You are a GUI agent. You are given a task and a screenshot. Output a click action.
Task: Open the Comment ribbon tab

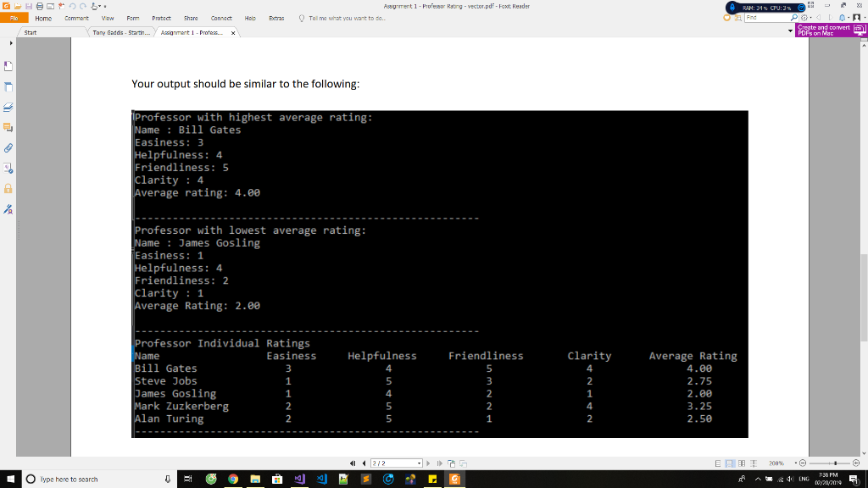(x=76, y=19)
